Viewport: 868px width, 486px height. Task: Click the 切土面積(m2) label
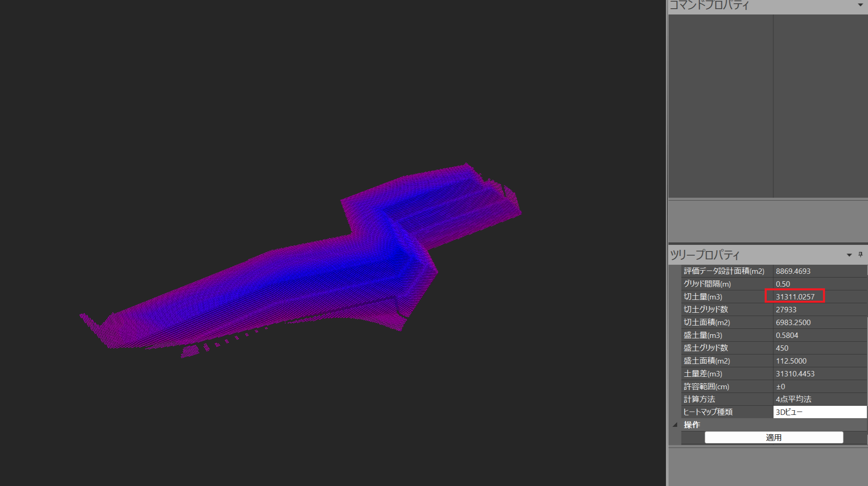tap(707, 322)
